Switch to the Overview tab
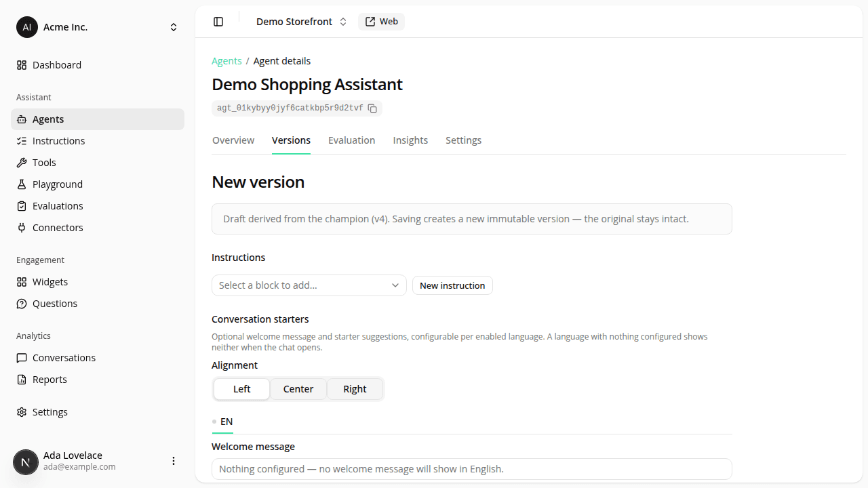The height and width of the screenshot is (488, 868). point(233,140)
